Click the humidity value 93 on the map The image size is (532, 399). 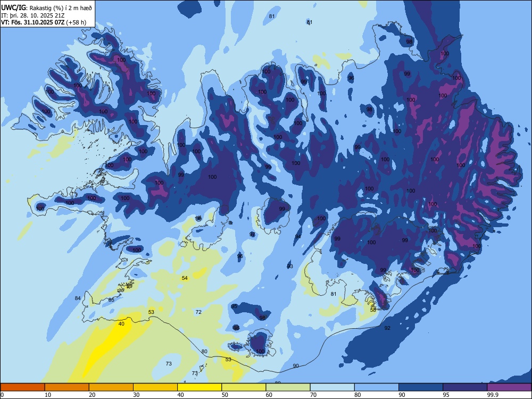[290, 267]
